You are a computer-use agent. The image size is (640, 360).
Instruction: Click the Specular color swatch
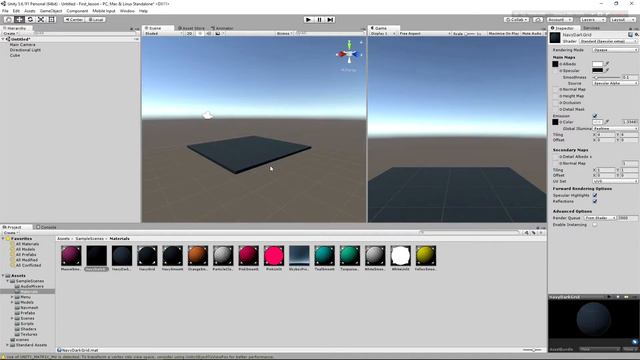click(x=597, y=70)
